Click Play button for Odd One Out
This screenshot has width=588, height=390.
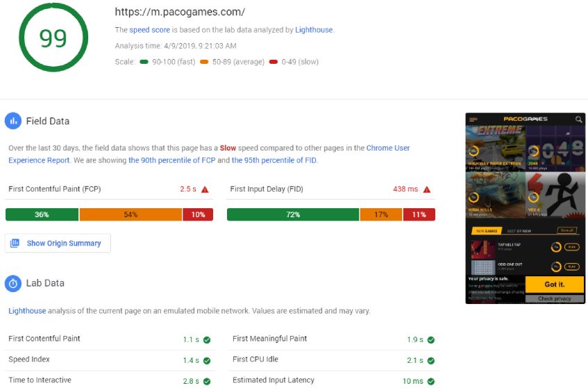[x=572, y=266]
